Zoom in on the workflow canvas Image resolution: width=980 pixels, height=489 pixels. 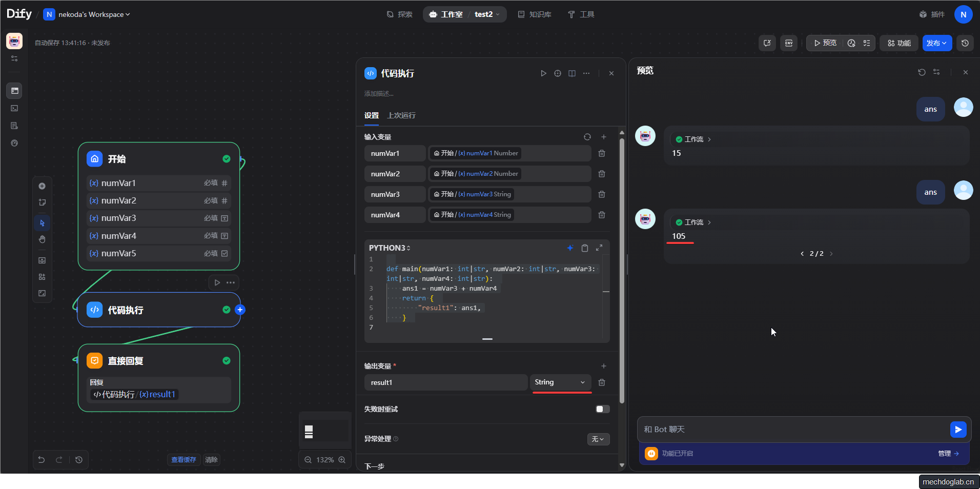(342, 460)
